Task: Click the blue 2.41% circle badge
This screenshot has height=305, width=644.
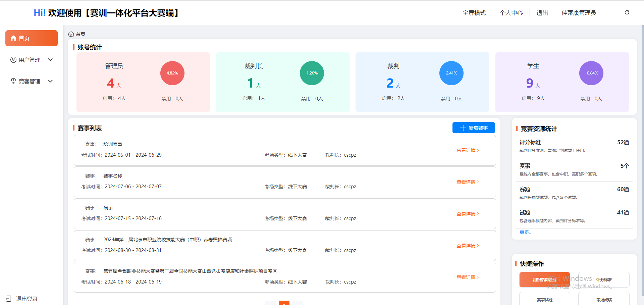Action: coord(451,73)
